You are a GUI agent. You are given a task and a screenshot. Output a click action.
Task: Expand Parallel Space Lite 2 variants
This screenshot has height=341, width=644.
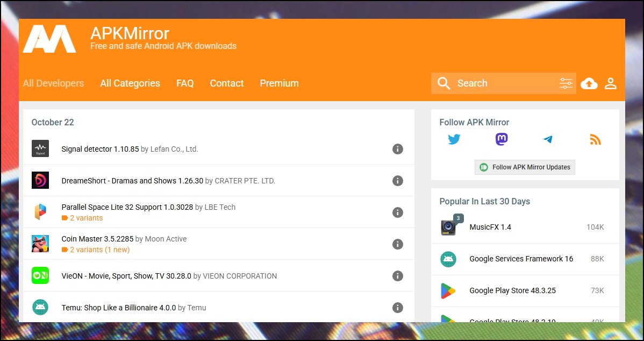point(82,218)
